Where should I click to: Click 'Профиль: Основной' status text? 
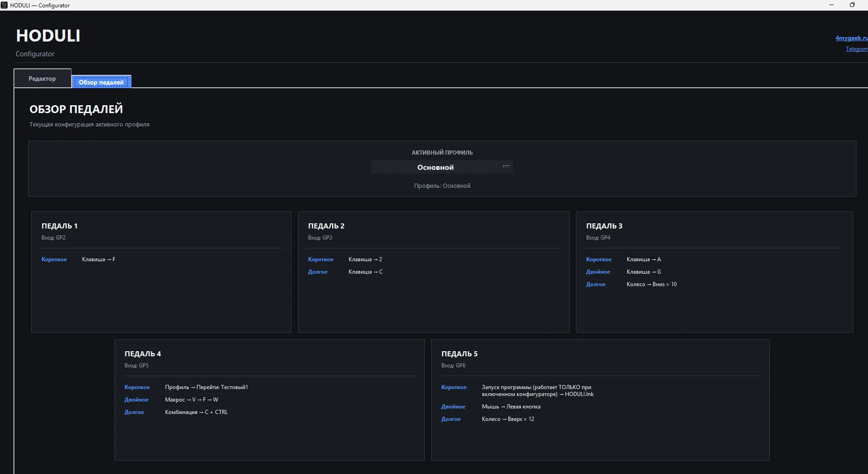(442, 186)
